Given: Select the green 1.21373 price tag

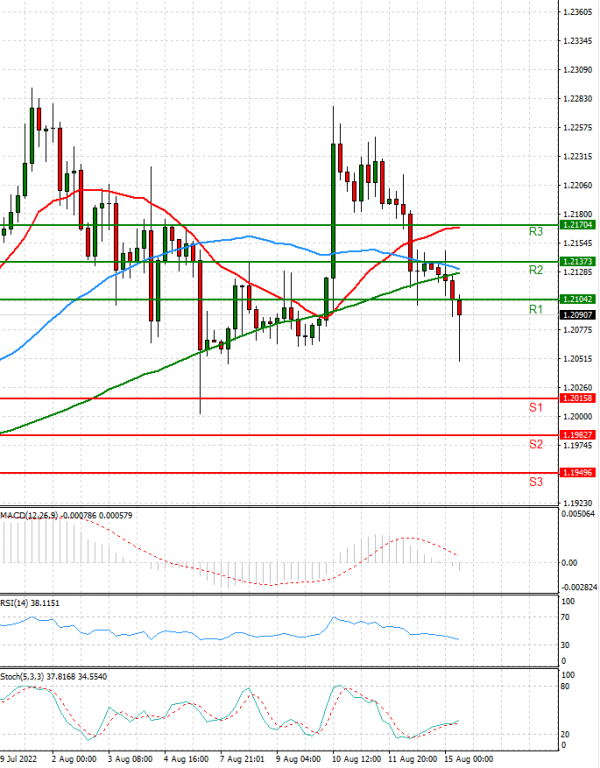Looking at the screenshot, I should pyautogui.click(x=577, y=262).
